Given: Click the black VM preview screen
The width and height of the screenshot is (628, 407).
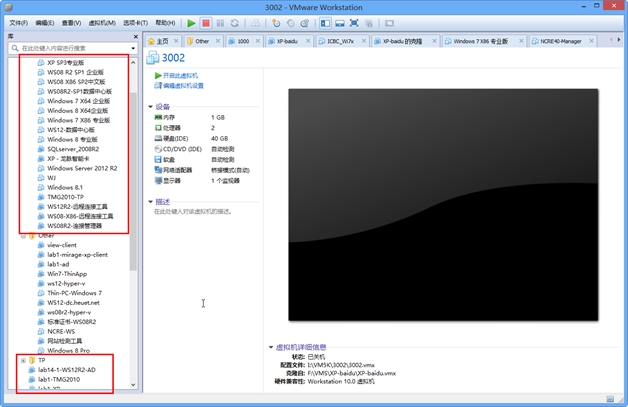Looking at the screenshot, I should click(x=443, y=205).
